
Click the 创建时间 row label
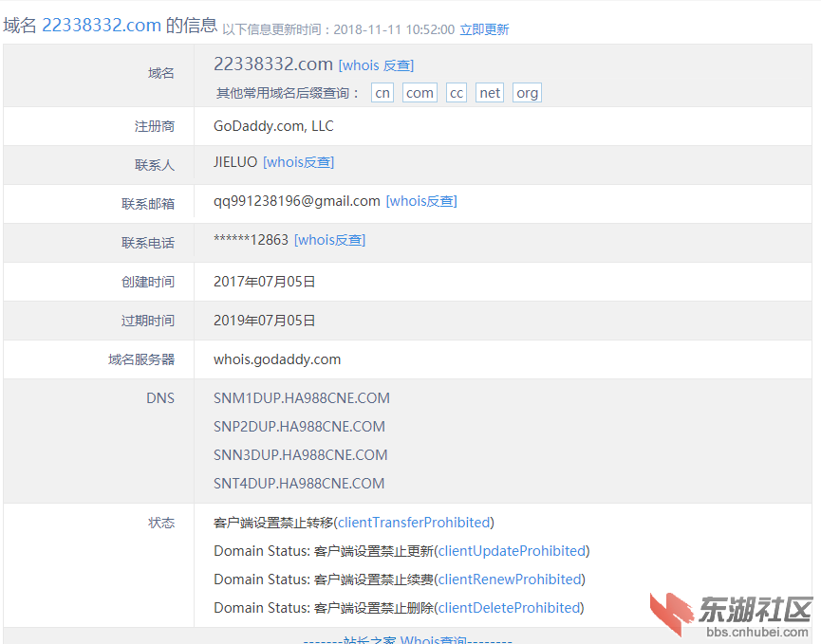pos(148,282)
